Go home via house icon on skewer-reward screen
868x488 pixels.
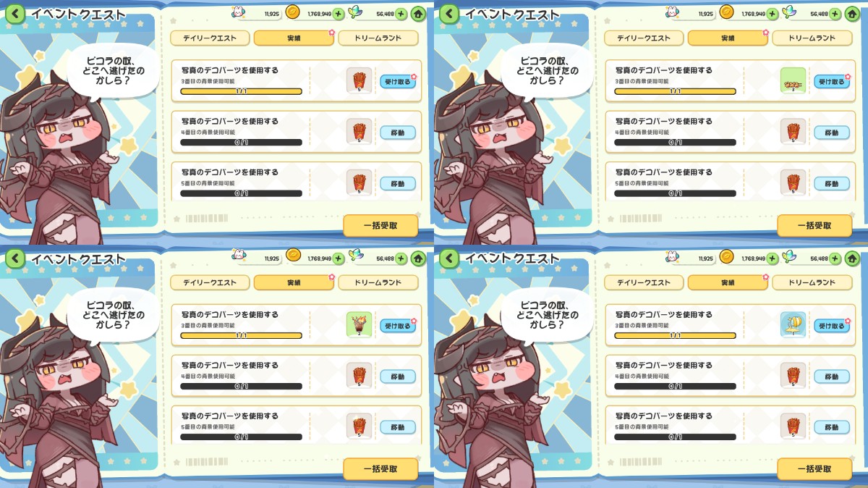coord(852,13)
